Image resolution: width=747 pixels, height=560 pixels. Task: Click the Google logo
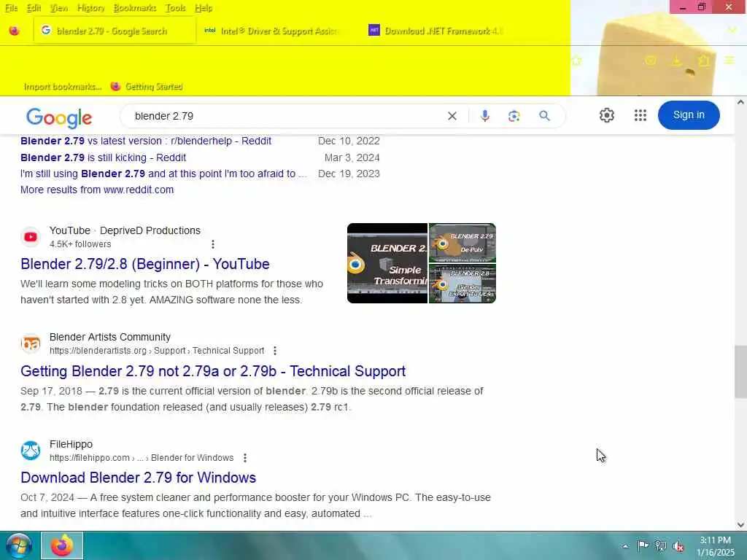tap(59, 117)
